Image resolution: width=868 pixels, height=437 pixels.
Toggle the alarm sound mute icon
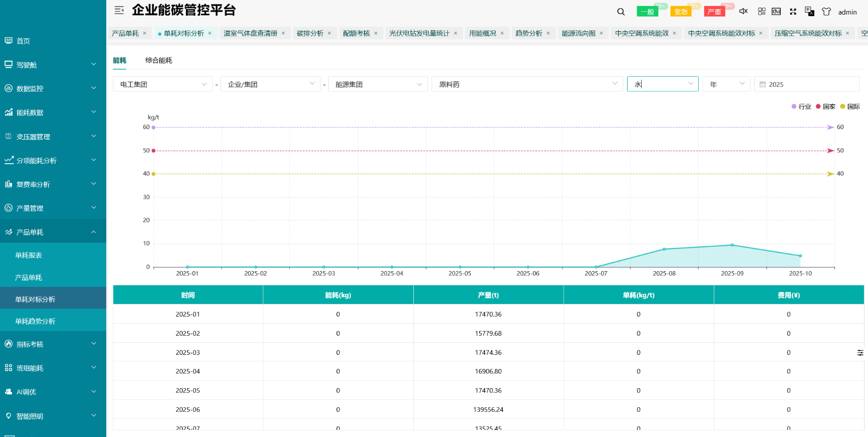pyautogui.click(x=743, y=11)
